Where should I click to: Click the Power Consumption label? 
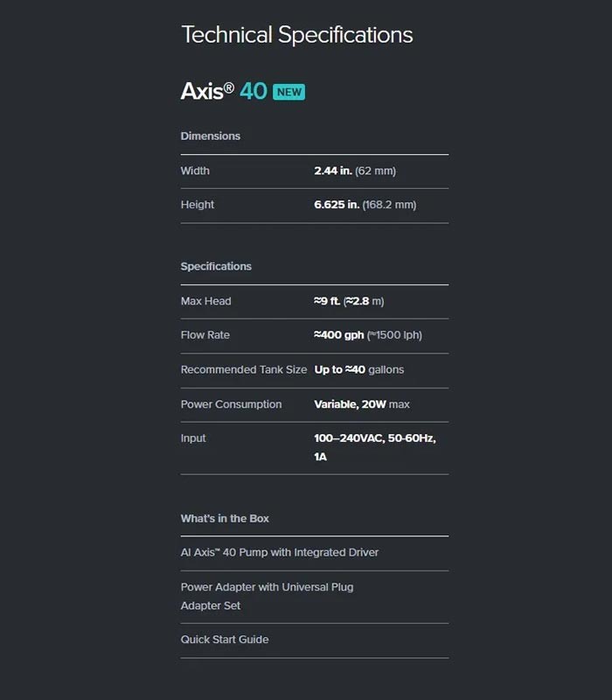click(x=231, y=404)
